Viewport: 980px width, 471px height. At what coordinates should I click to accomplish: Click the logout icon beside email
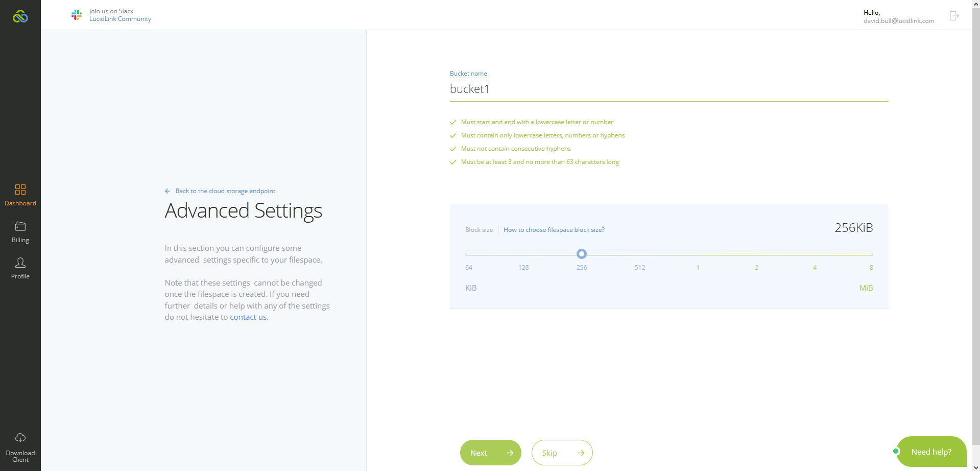[954, 16]
